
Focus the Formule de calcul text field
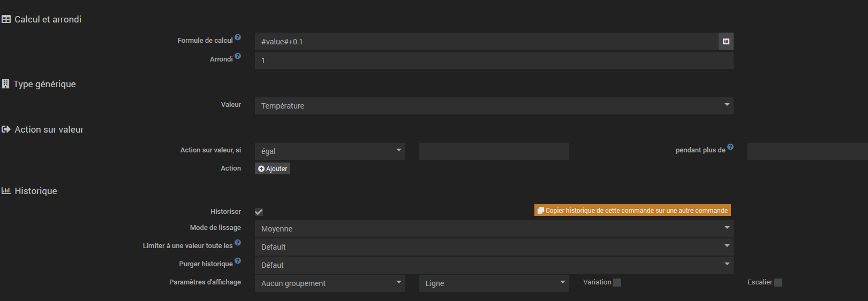[486, 42]
